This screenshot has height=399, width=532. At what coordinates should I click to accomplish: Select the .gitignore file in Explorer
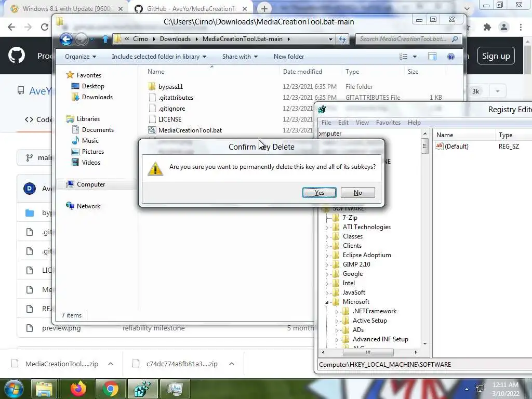coord(171,109)
